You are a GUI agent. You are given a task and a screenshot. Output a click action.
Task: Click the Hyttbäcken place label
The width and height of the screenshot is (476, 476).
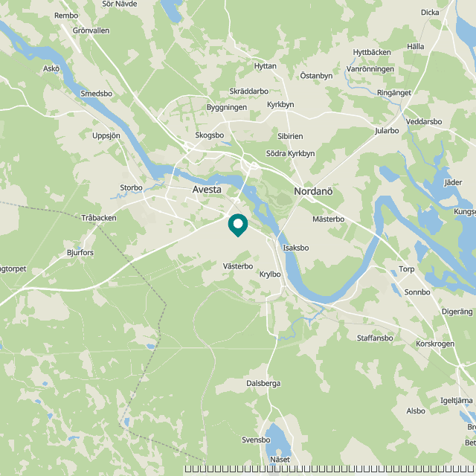point(372,52)
